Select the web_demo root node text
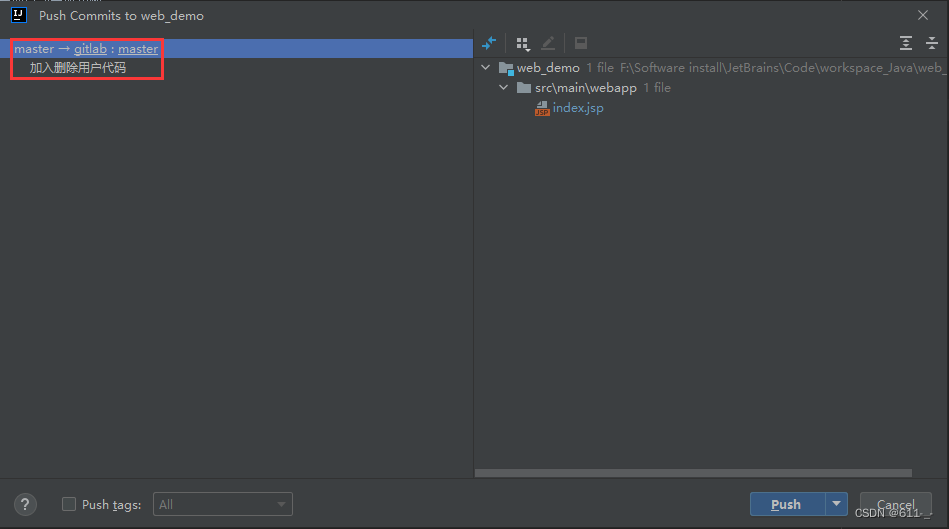 [548, 68]
